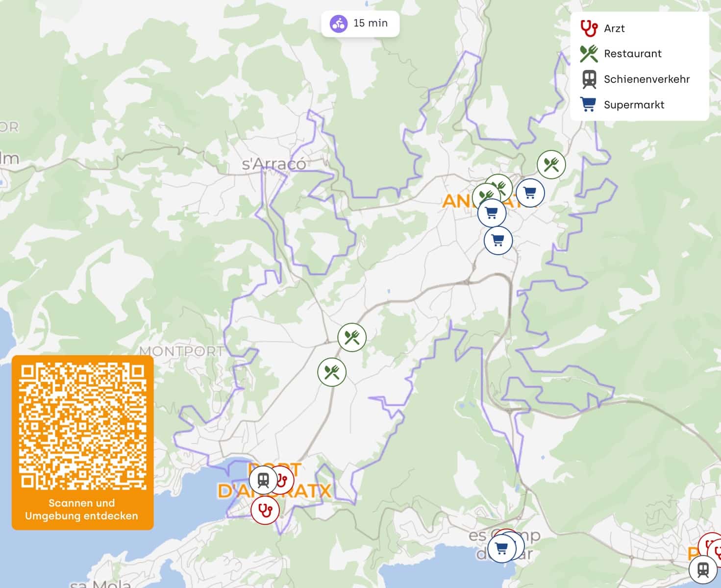Open the doctor marker below Port d'Andratx label
721x588 pixels.
point(265,510)
